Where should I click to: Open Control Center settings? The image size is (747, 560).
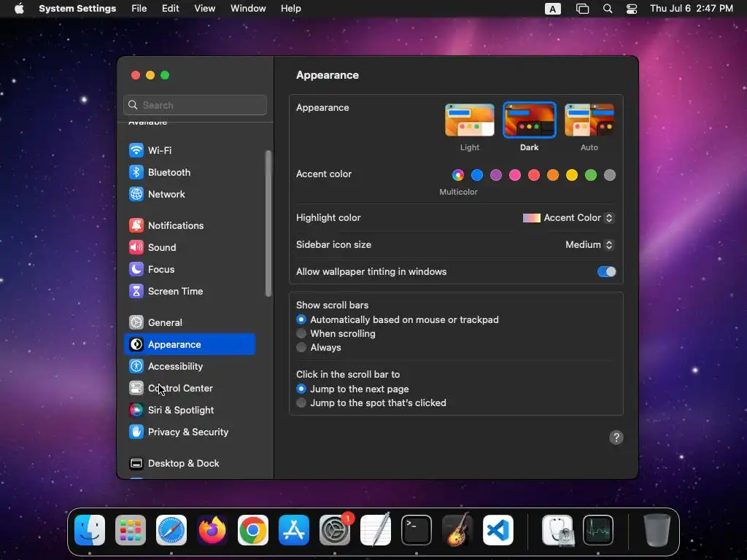tap(190, 389)
